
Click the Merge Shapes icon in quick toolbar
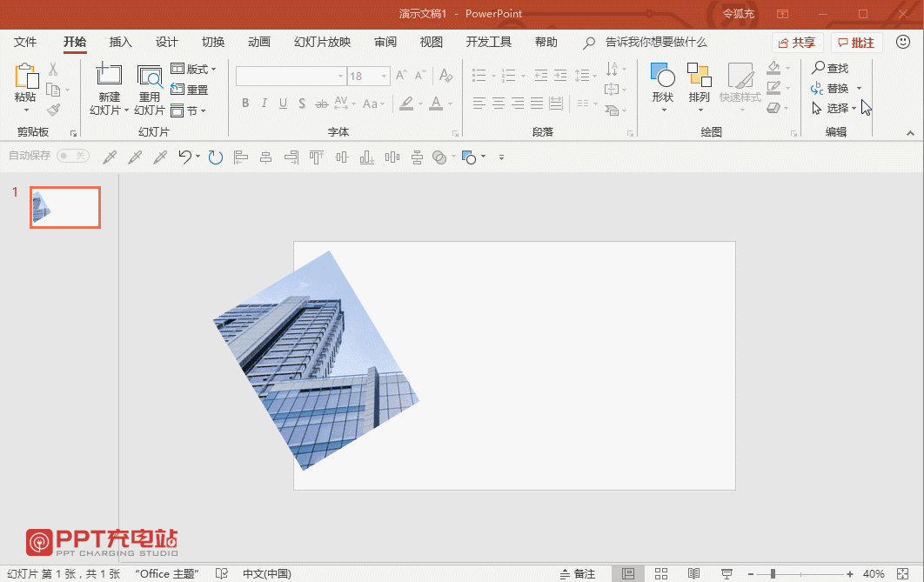pyautogui.click(x=439, y=157)
